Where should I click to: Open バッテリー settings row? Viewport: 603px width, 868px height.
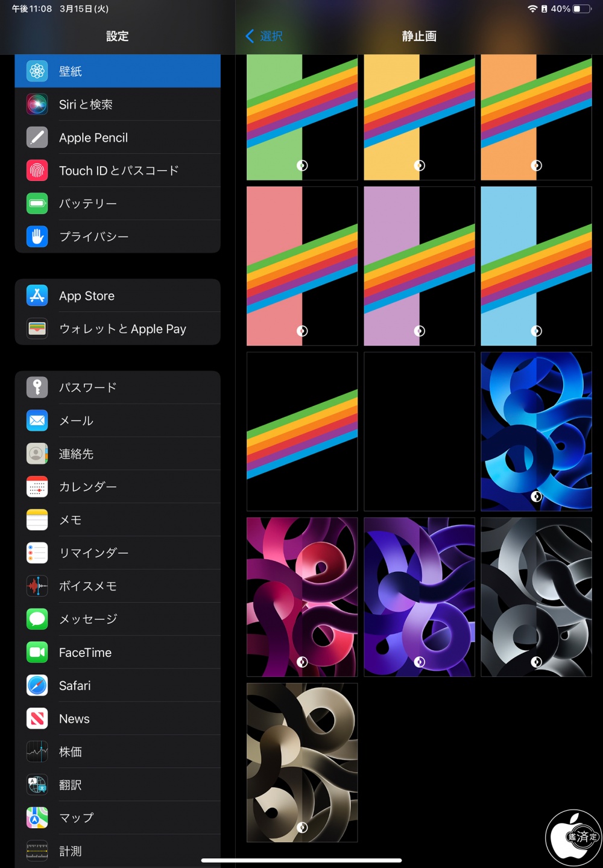(118, 203)
